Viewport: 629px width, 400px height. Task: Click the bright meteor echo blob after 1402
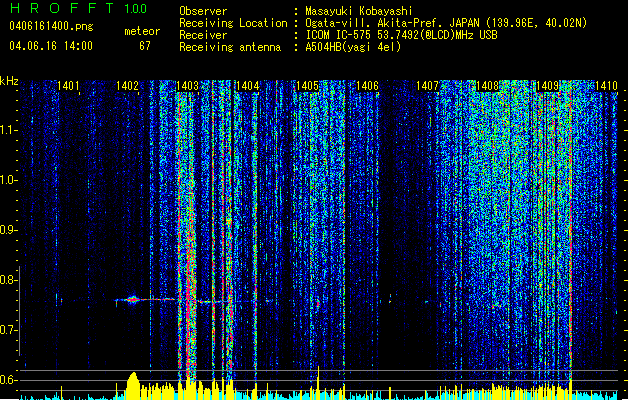coord(132,300)
